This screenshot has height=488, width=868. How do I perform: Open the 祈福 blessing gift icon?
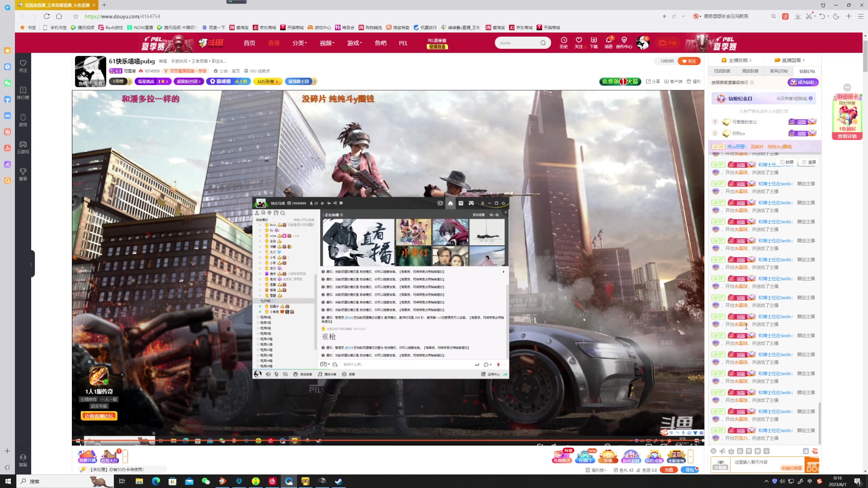(608, 456)
